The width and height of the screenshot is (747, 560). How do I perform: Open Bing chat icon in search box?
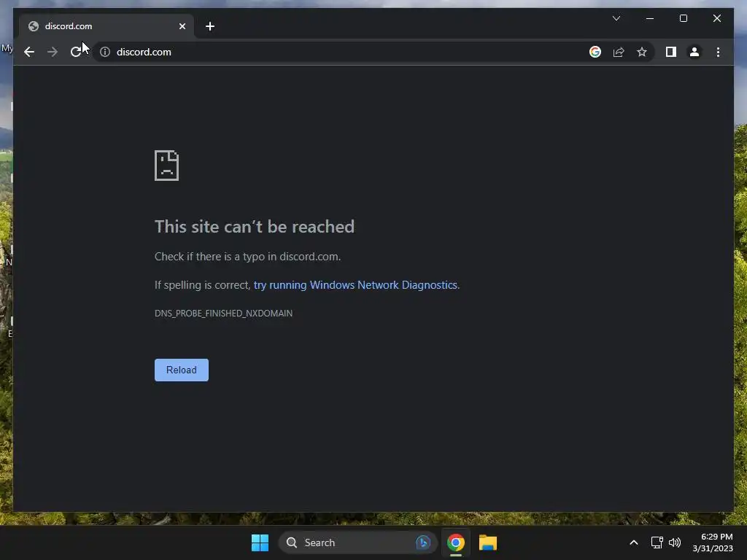423,542
